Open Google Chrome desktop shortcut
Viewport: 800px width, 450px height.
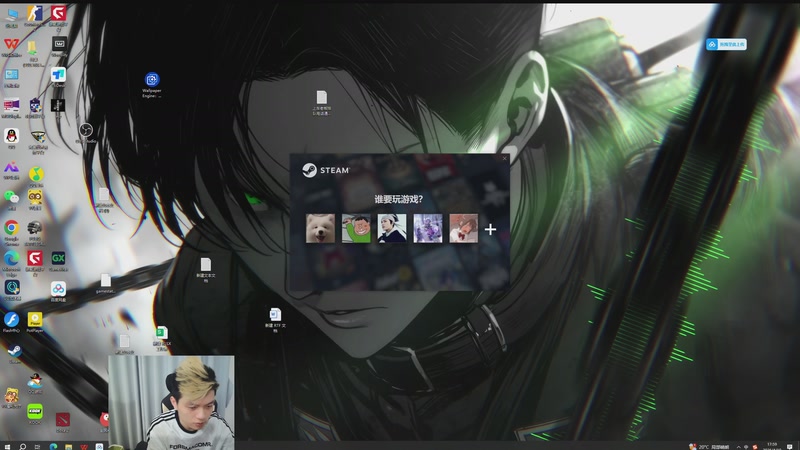[11, 232]
